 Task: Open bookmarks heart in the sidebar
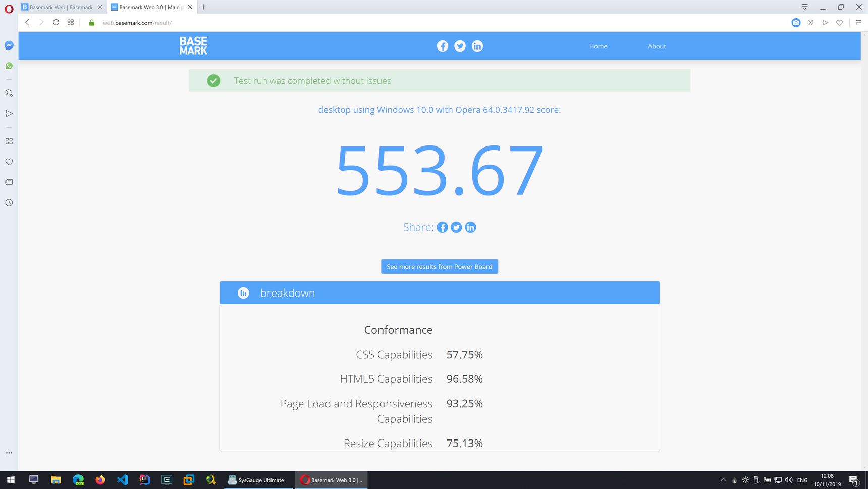point(9,162)
